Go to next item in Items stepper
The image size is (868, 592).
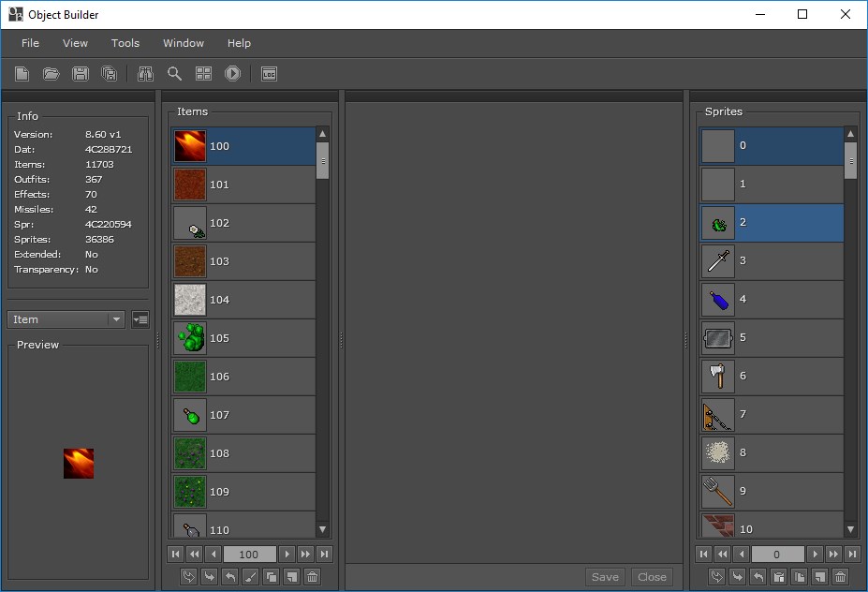coord(287,555)
